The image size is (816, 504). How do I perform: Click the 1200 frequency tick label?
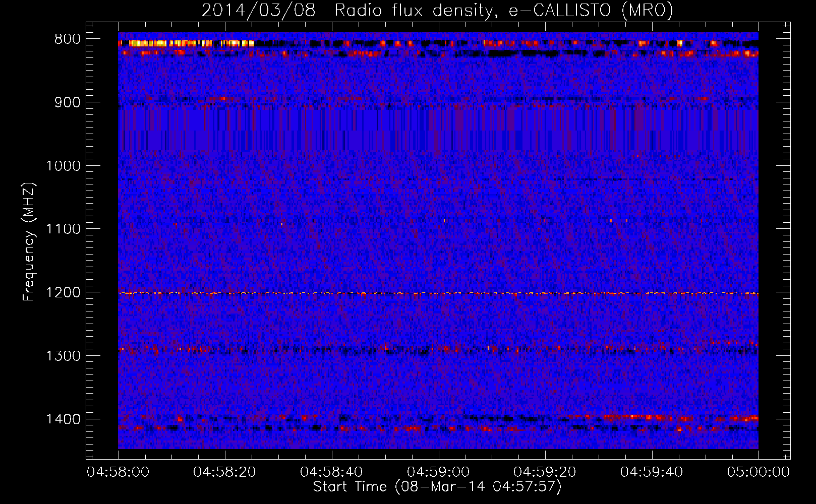[x=64, y=293]
